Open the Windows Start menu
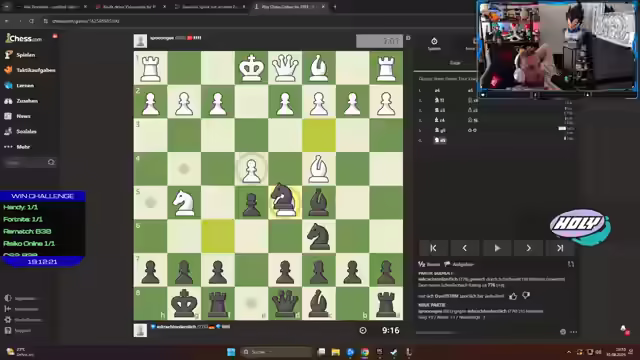640x360 pixels. 231,352
